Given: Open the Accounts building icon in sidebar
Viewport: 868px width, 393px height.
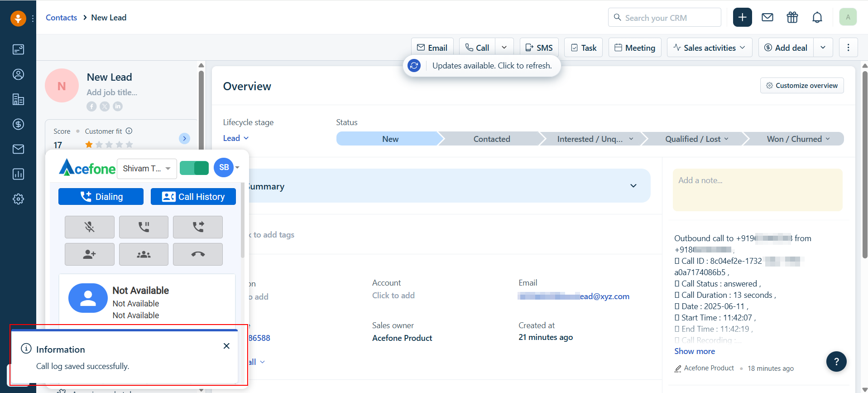Looking at the screenshot, I should pyautogui.click(x=18, y=99).
